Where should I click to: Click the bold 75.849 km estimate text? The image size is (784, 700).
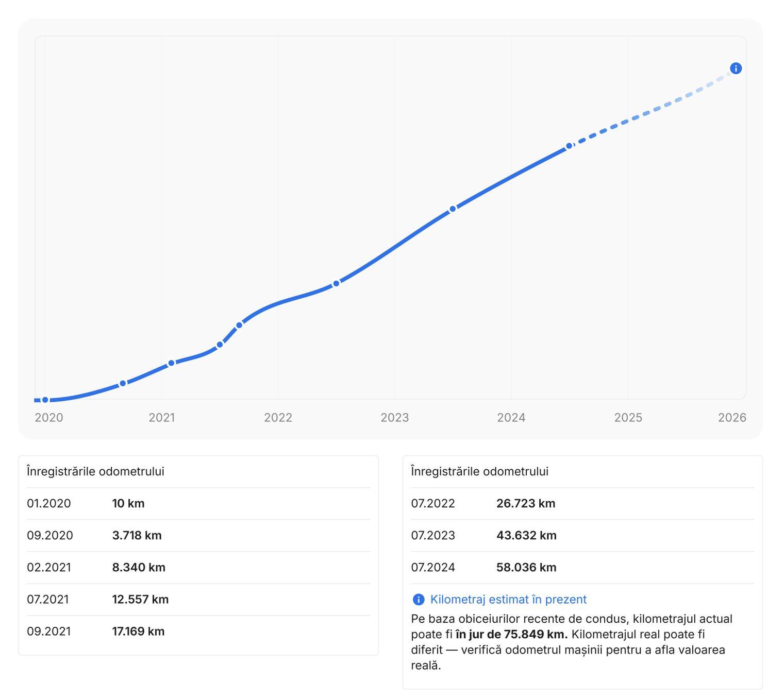pos(511,634)
